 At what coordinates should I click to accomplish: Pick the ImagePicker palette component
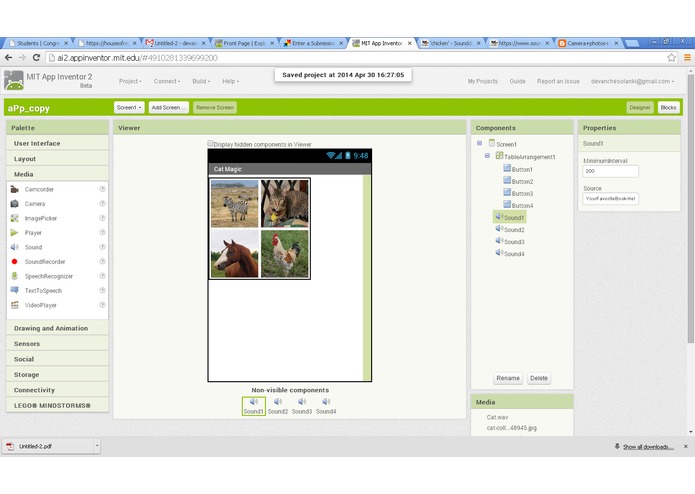40,218
